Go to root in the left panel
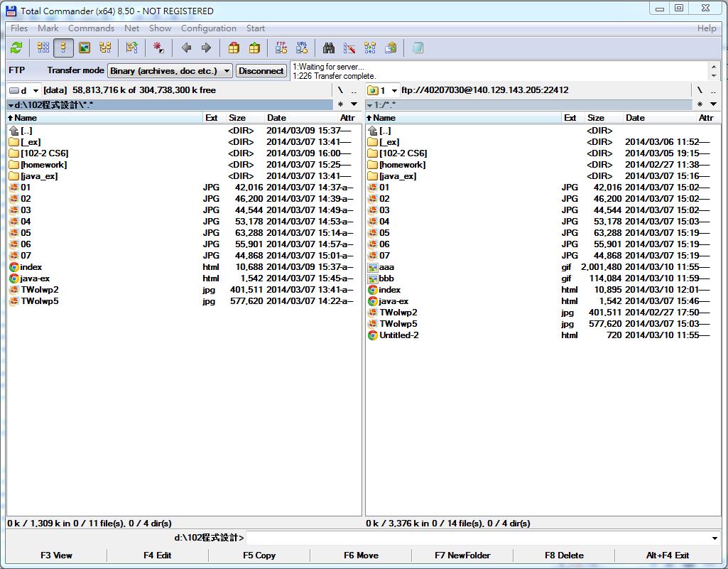 pyautogui.click(x=340, y=91)
